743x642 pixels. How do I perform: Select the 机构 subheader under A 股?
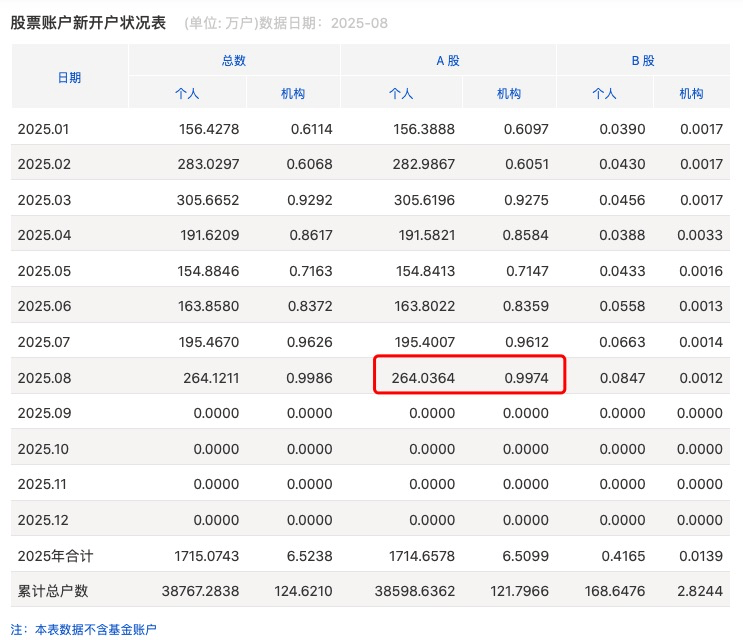(x=508, y=93)
